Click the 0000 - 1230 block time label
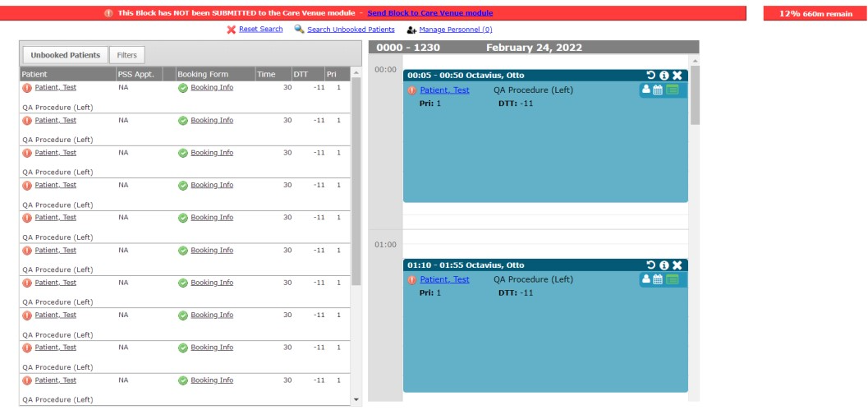The image size is (868, 410). 408,48
